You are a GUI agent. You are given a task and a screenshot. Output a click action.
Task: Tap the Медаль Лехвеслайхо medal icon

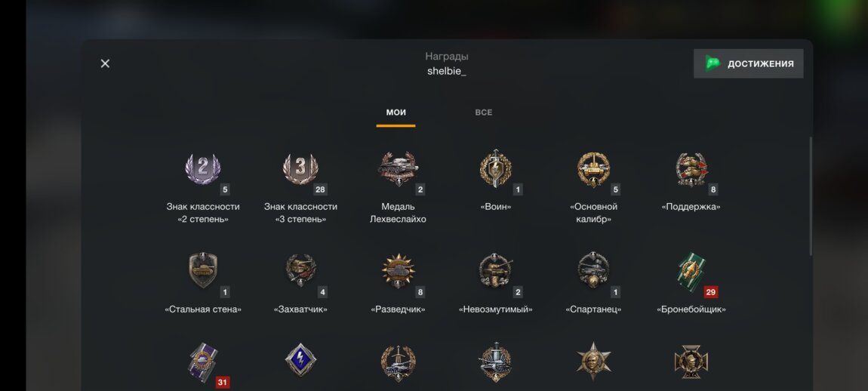click(398, 169)
